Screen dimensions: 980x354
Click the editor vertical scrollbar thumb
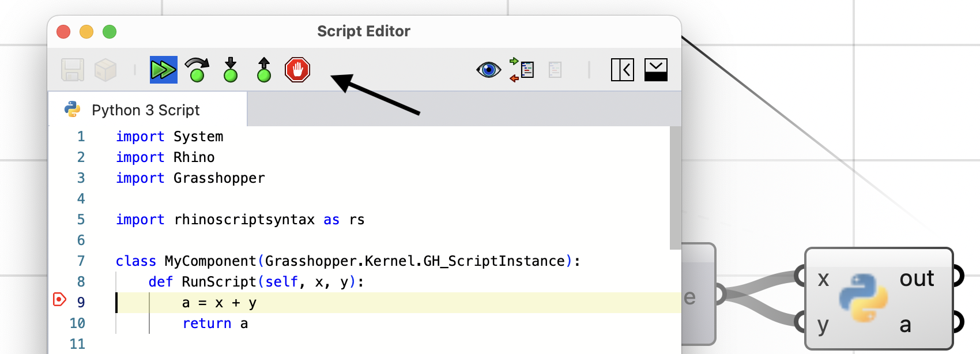tap(675, 188)
